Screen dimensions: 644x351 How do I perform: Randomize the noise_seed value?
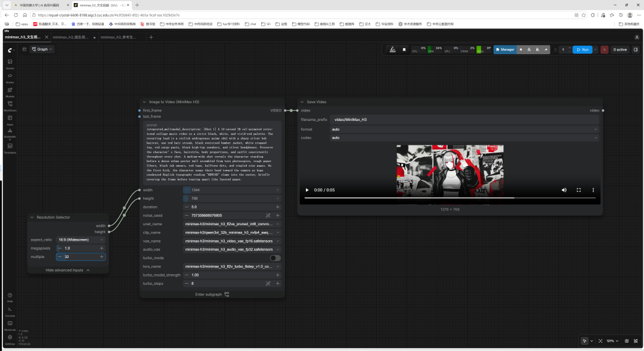(x=268, y=216)
